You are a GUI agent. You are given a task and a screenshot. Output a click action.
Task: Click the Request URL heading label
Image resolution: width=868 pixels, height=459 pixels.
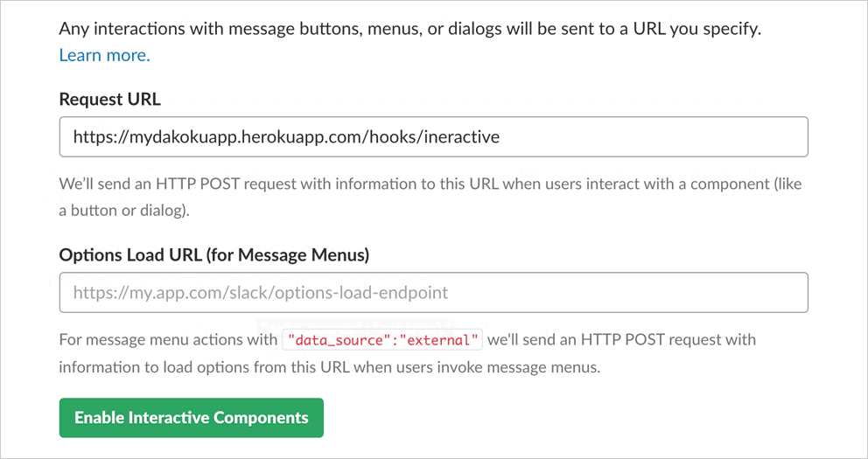[x=109, y=99]
